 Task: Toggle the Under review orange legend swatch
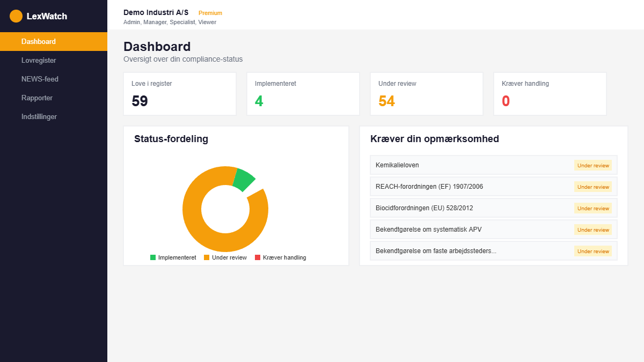tap(207, 257)
